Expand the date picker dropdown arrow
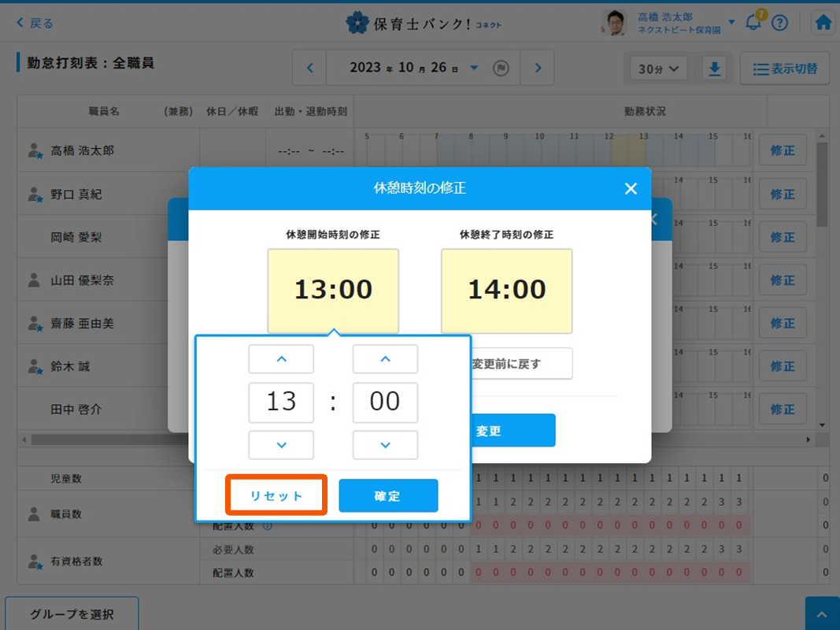 click(474, 69)
